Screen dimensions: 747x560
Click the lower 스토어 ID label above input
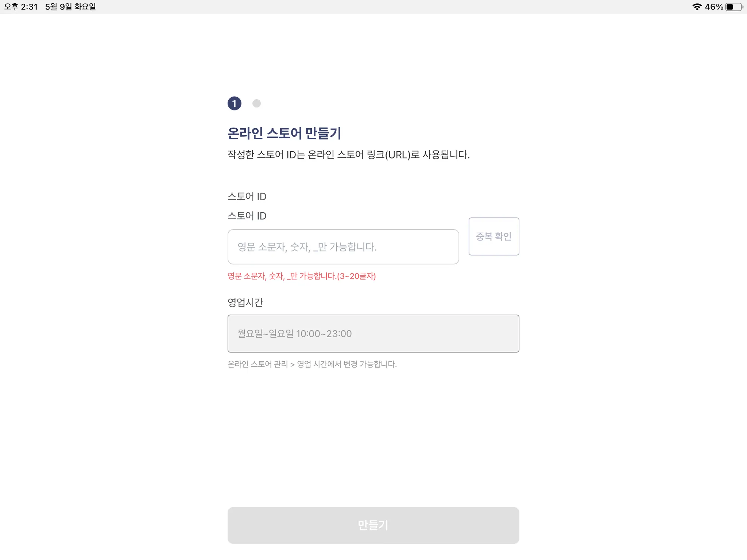click(x=247, y=216)
